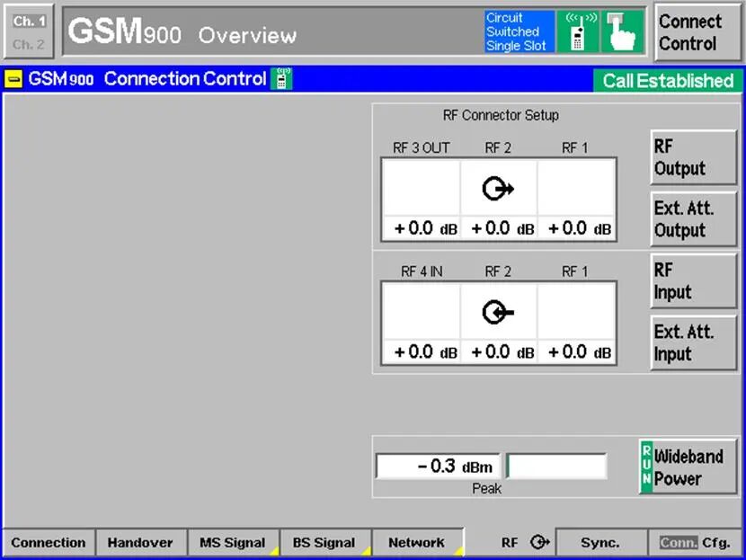The width and height of the screenshot is (746, 560).
Task: Open Ext. Att. Input softkey
Action: coord(693,343)
